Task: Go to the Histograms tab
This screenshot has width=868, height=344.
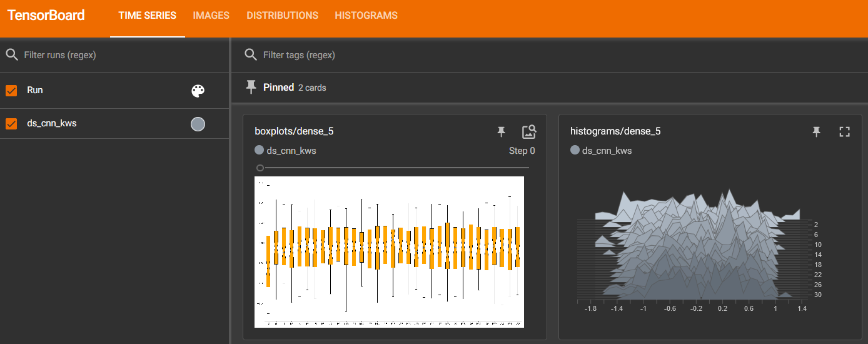Action: [x=366, y=16]
